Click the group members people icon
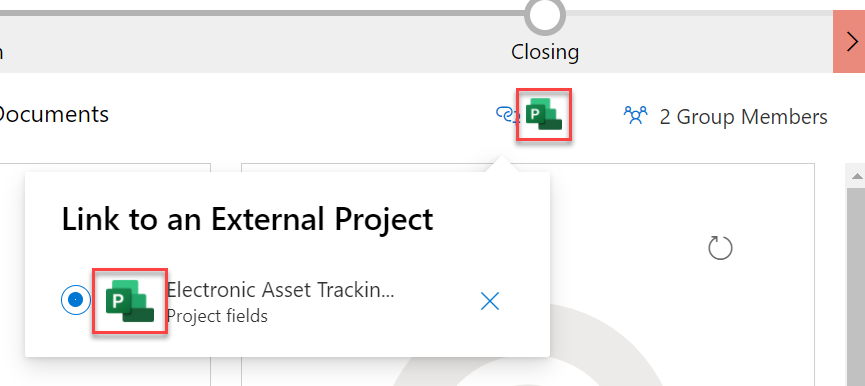This screenshot has height=386, width=865. (x=636, y=116)
